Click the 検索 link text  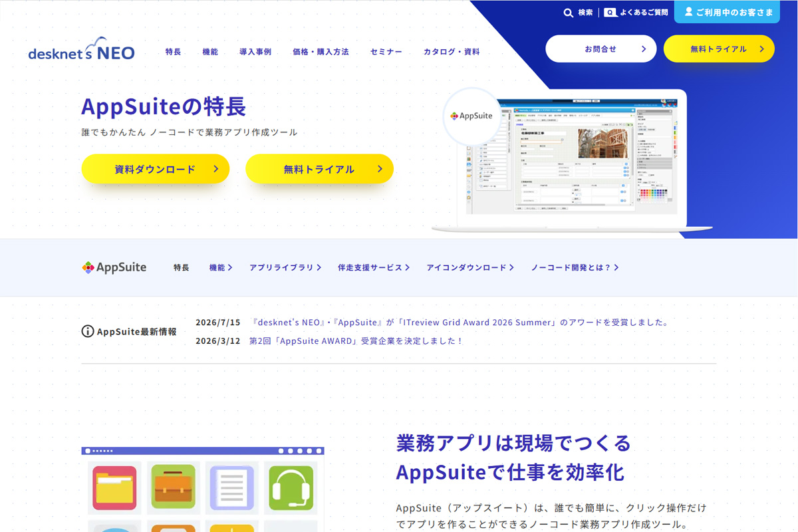click(585, 13)
